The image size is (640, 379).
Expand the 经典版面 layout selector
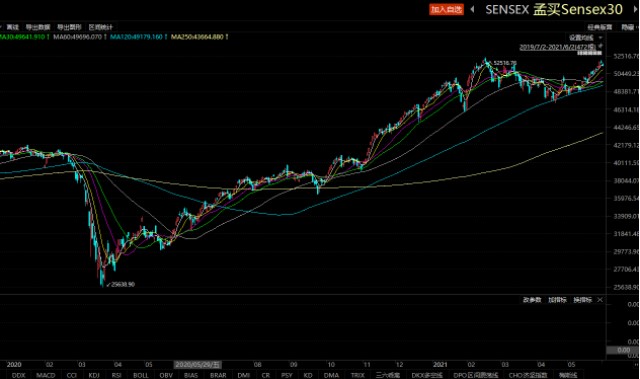coord(600,27)
